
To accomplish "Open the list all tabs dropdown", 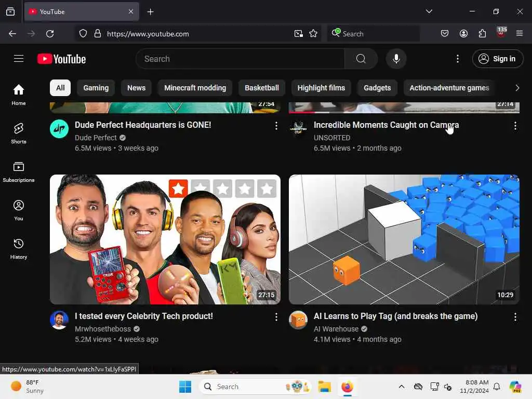I will click(429, 11).
